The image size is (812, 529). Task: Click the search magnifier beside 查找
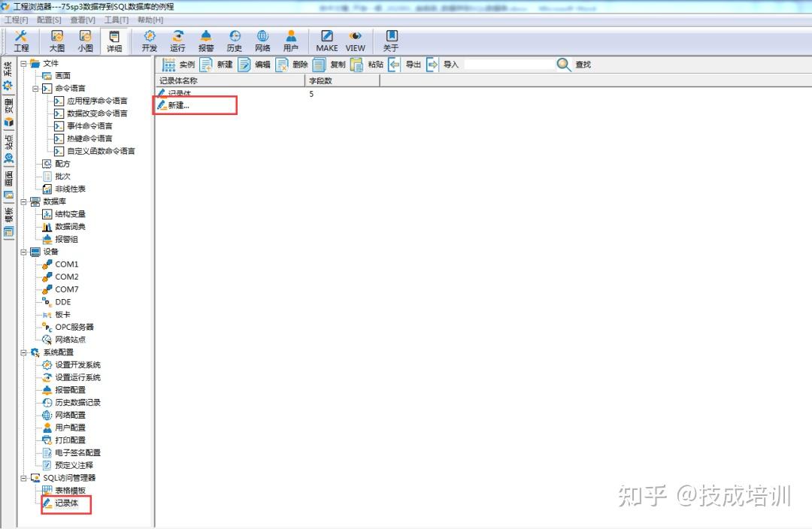point(562,64)
